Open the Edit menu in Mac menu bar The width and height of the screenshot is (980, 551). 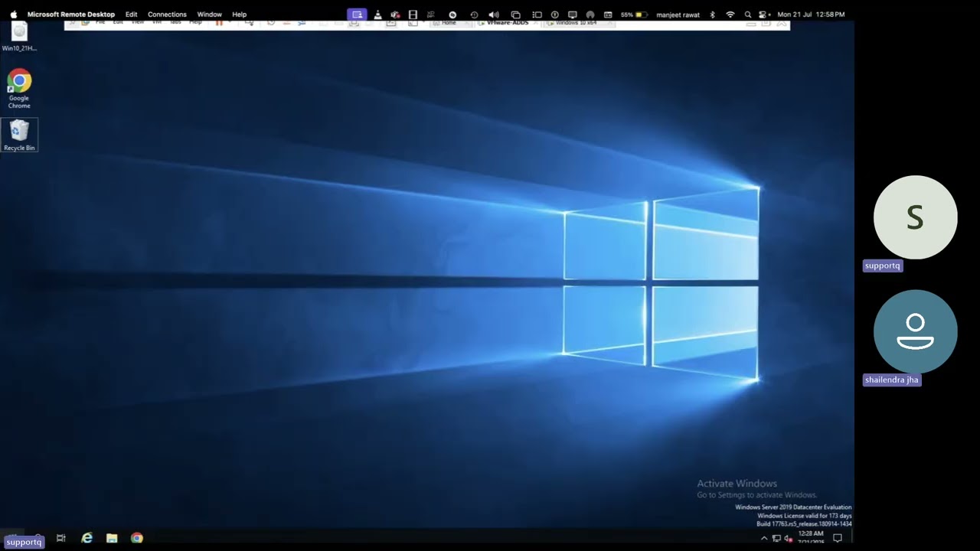point(132,14)
